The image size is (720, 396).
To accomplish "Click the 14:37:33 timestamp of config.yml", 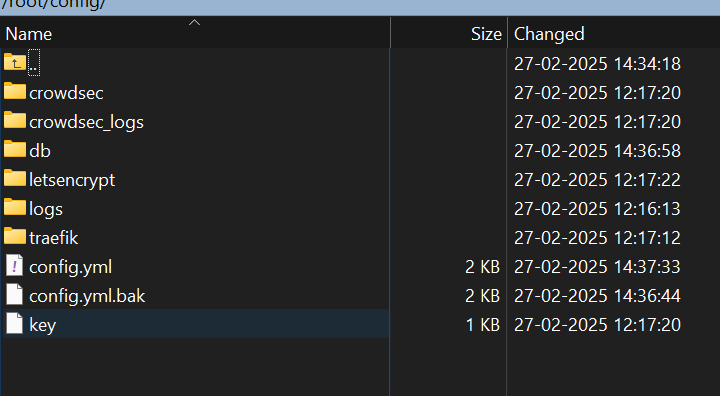I will click(x=647, y=267).
